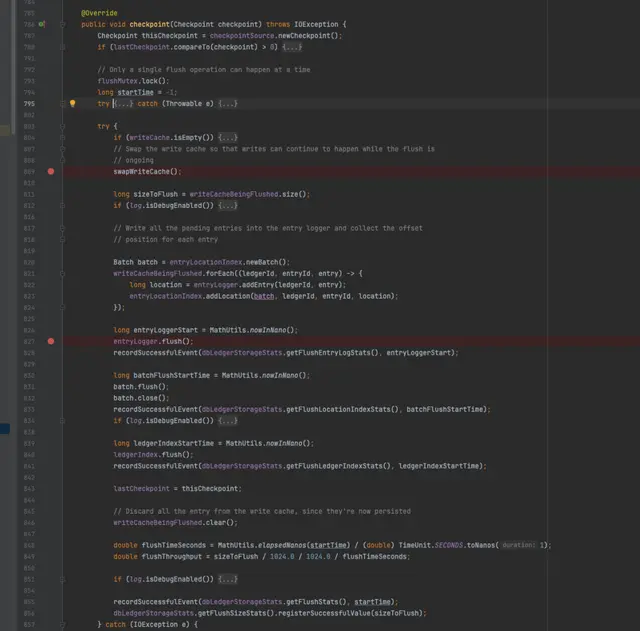
Task: Click getFlushLocationIndexStats() call
Action: 342,409
